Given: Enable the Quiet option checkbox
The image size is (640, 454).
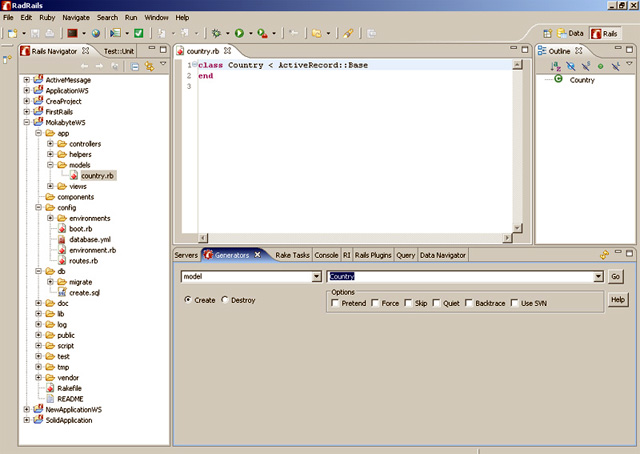Looking at the screenshot, I should [436, 303].
